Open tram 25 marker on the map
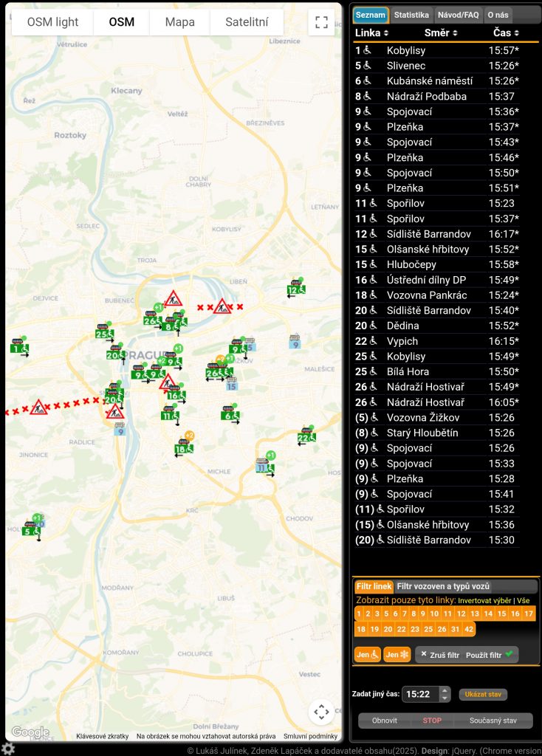 (x=104, y=333)
